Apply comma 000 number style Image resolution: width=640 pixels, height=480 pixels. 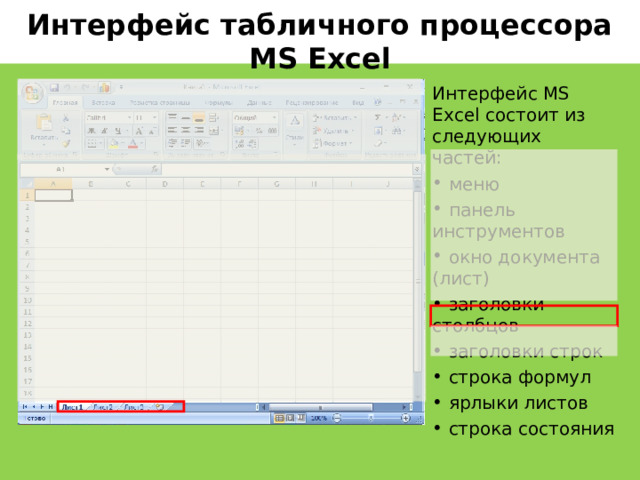[272, 131]
